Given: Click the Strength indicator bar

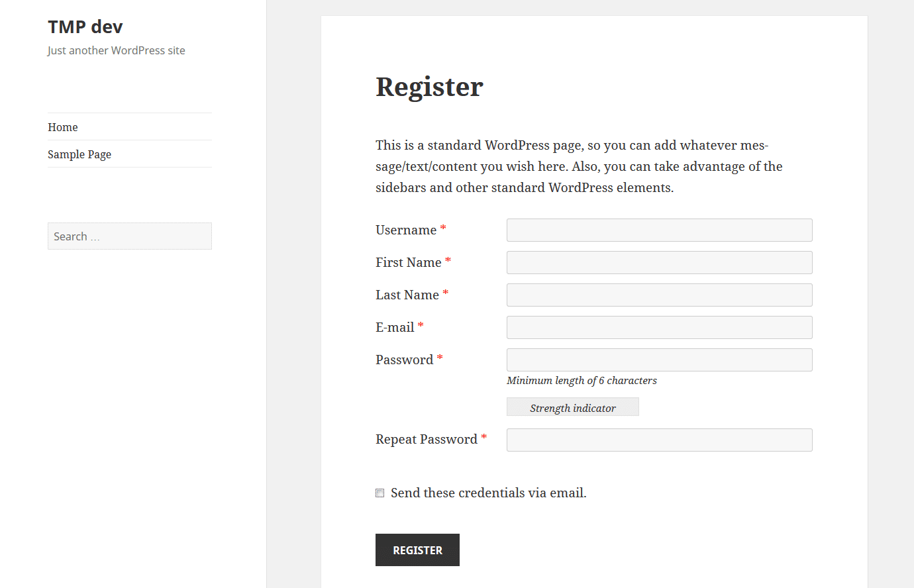Looking at the screenshot, I should click(x=572, y=407).
